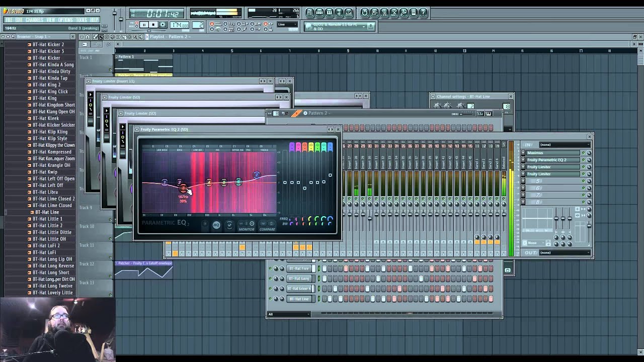Click the download icon in news panel
This screenshot has height=362, width=644.
pyautogui.click(x=371, y=26)
